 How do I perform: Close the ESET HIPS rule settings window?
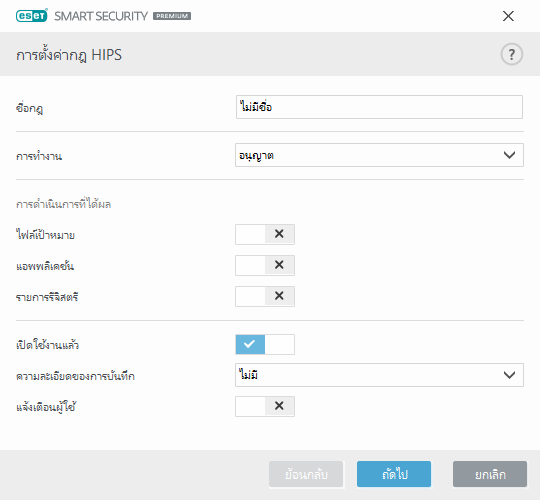(508, 16)
